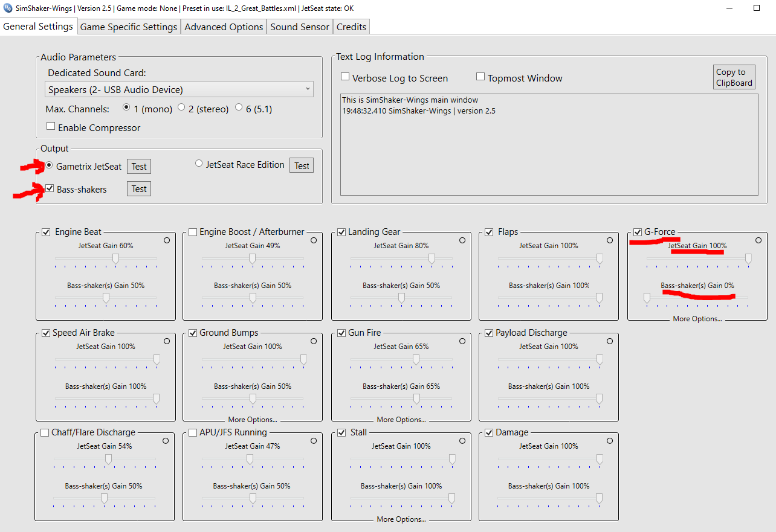
Task: Click the 'Dedicated Sound Card:' label
Action: tap(97, 72)
